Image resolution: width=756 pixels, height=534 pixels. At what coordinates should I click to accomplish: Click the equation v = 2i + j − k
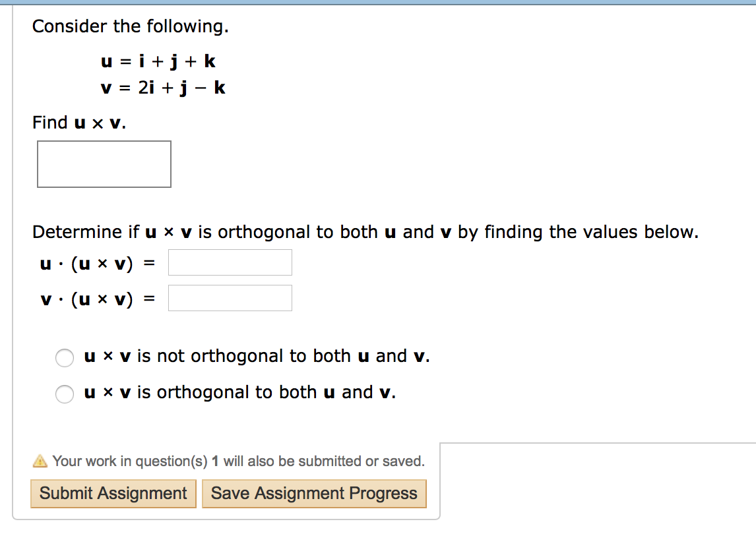click(163, 88)
